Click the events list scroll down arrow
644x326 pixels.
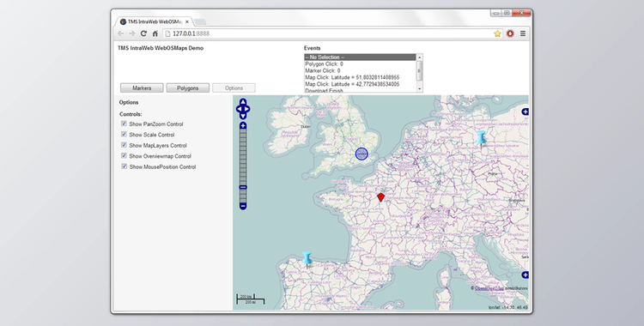point(419,88)
